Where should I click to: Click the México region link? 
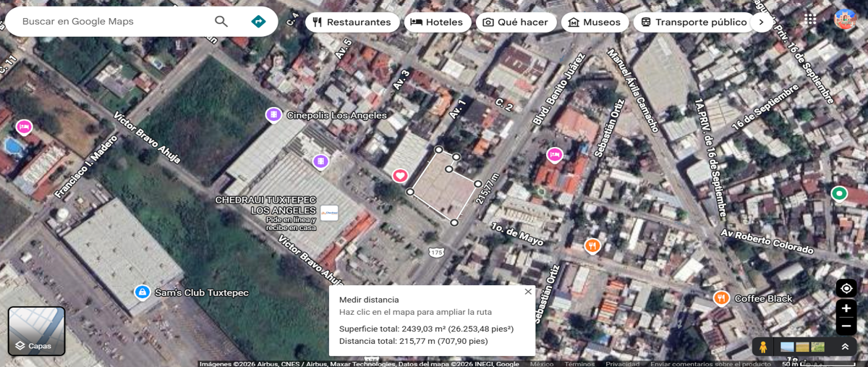(x=541, y=363)
